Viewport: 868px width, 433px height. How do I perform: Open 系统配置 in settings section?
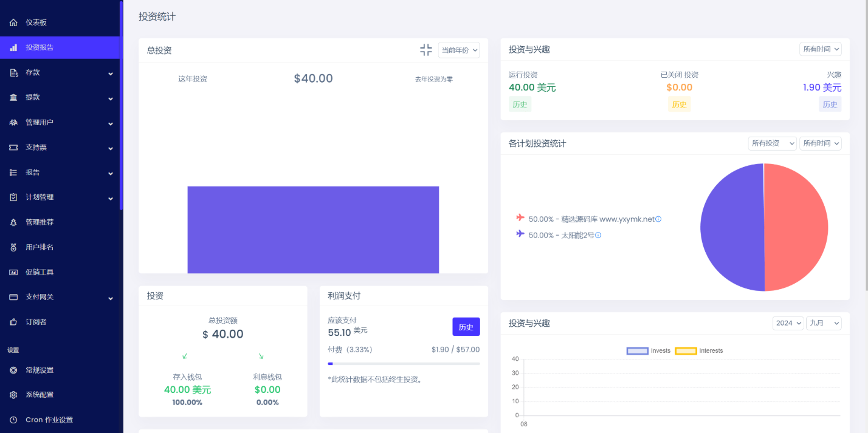[60, 395]
